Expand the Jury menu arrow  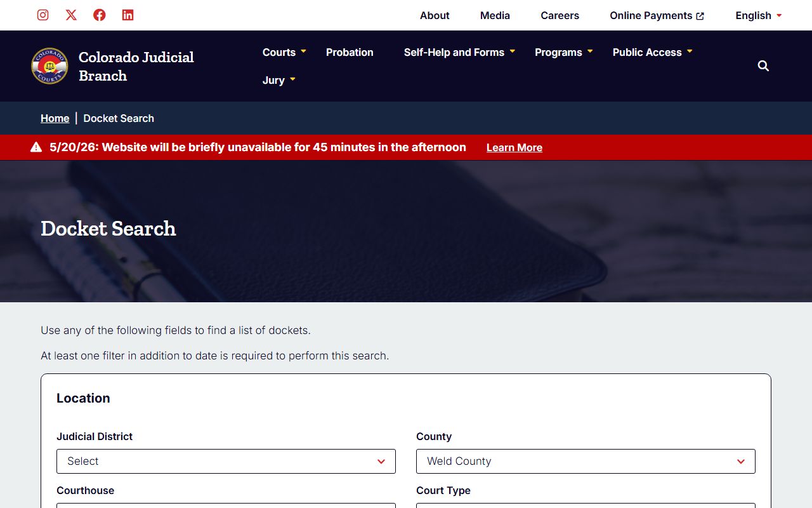[x=292, y=79]
